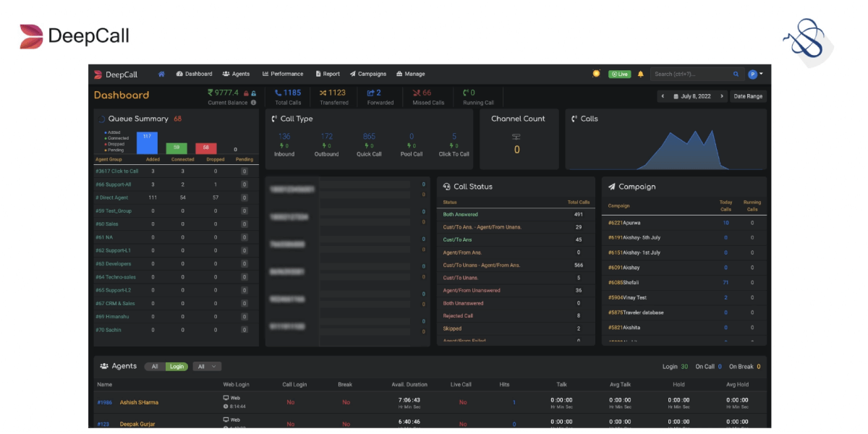Click the Date Range button

(747, 96)
